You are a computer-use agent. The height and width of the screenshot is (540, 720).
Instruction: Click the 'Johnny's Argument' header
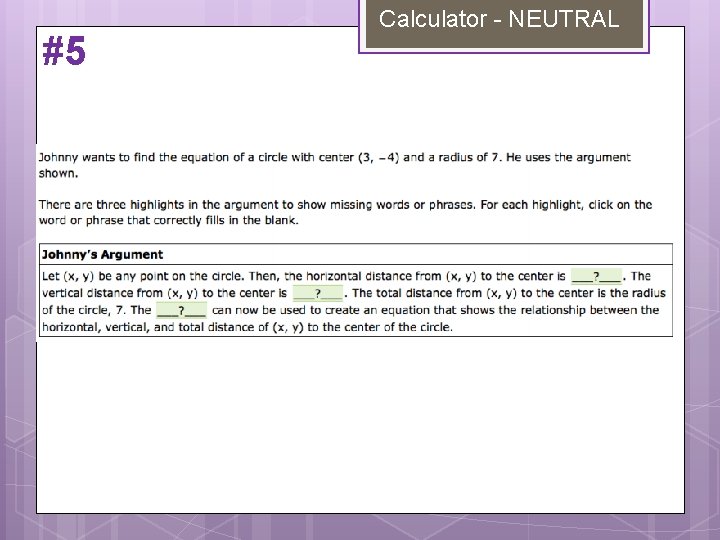pyautogui.click(x=102, y=255)
